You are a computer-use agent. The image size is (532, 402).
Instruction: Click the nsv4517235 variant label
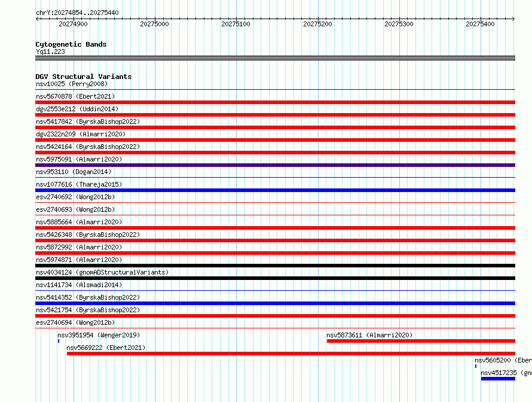(x=506, y=373)
